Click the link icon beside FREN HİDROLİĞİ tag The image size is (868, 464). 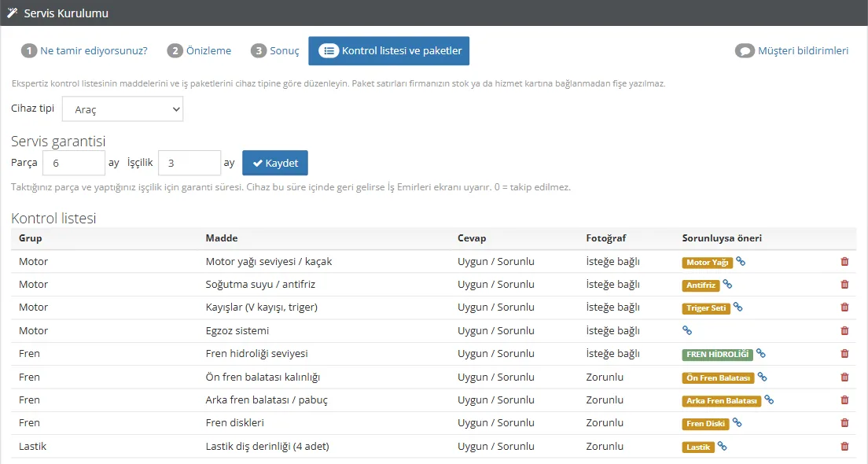[x=760, y=353]
